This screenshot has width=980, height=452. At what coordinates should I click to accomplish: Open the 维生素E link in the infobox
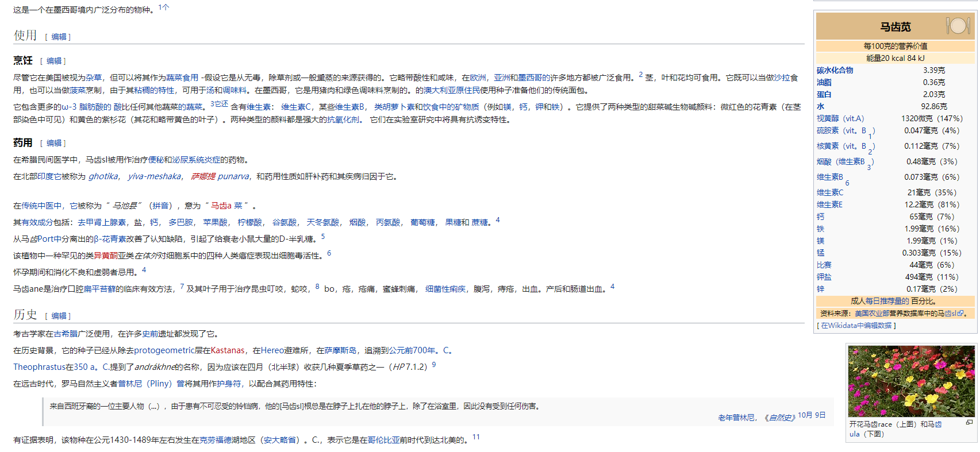[x=829, y=204]
